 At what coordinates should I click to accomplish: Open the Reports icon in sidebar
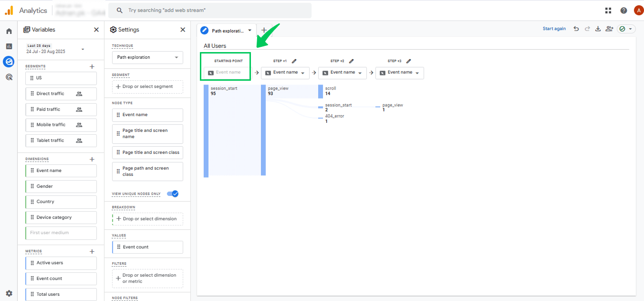9,46
